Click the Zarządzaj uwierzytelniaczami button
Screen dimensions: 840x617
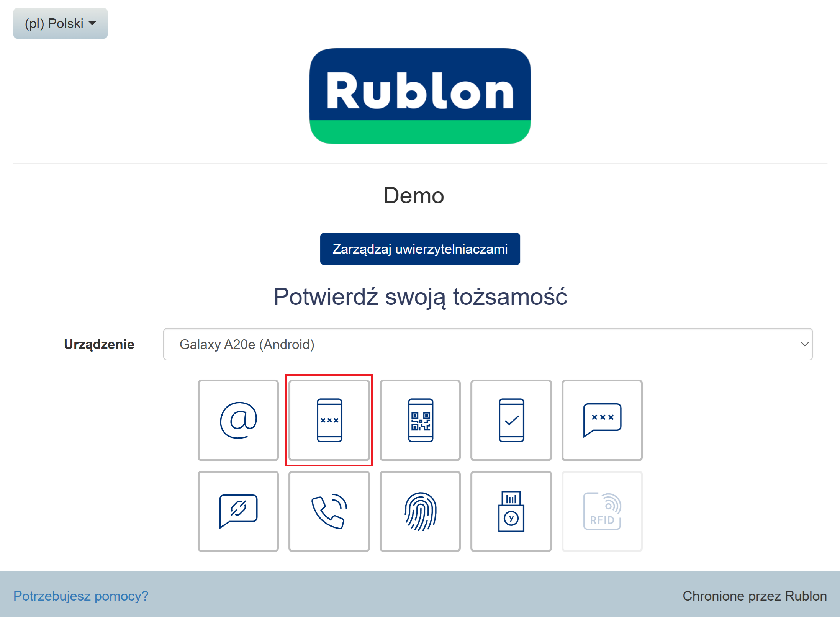click(420, 249)
